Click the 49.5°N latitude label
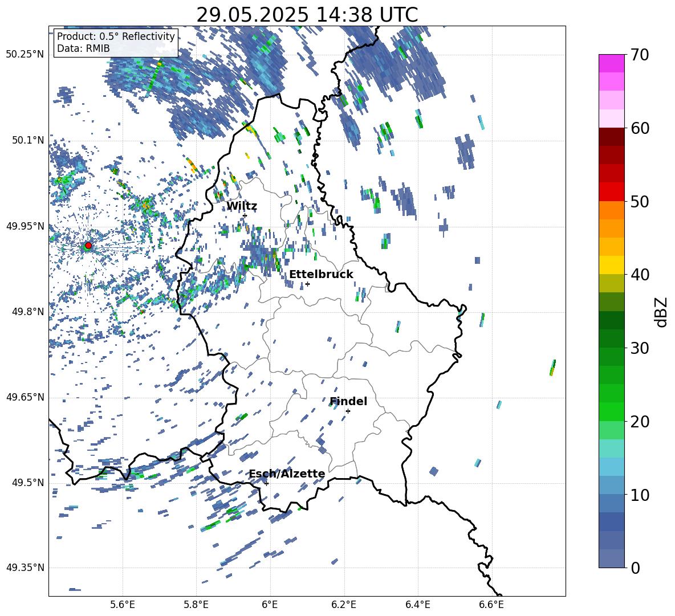This screenshot has width=675, height=616. pyautogui.click(x=28, y=482)
